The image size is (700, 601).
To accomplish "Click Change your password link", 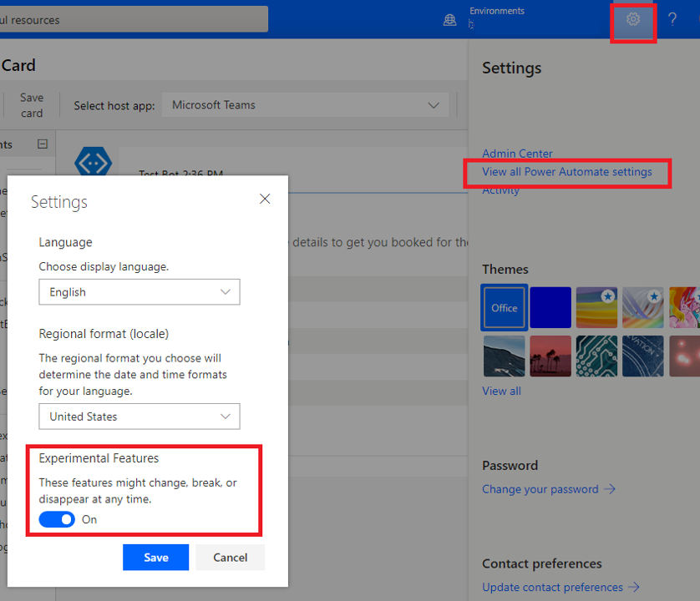I will 540,489.
